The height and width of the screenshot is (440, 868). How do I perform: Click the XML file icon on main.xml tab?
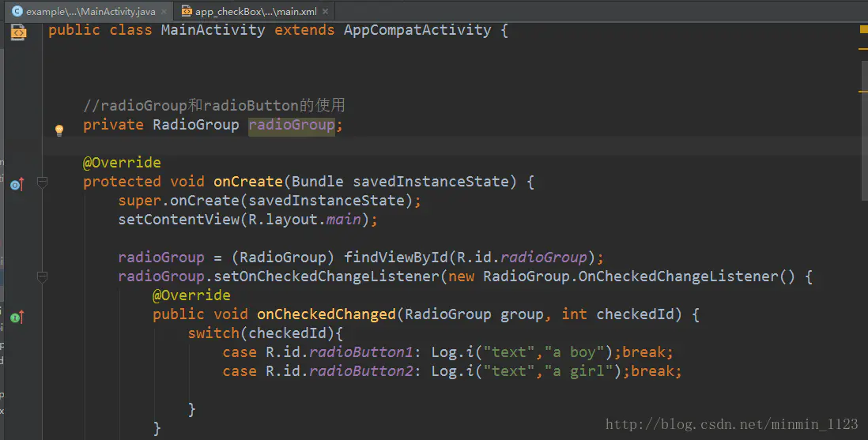click(187, 11)
